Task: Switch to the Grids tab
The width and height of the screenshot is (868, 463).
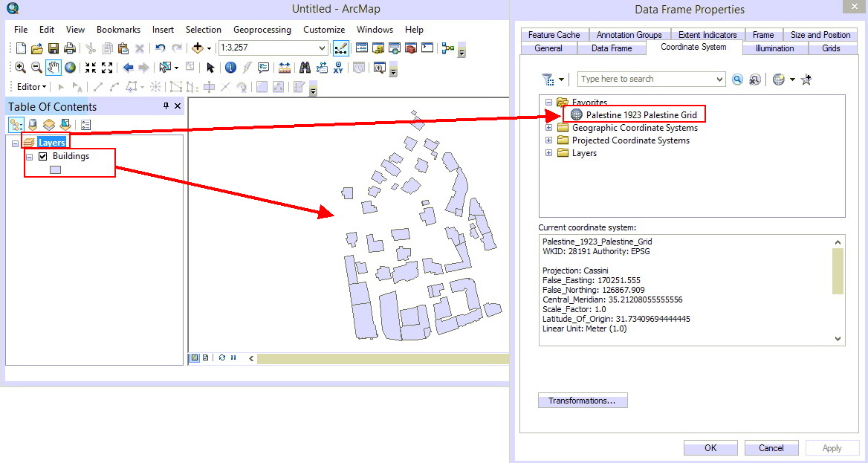Action: 831,48
